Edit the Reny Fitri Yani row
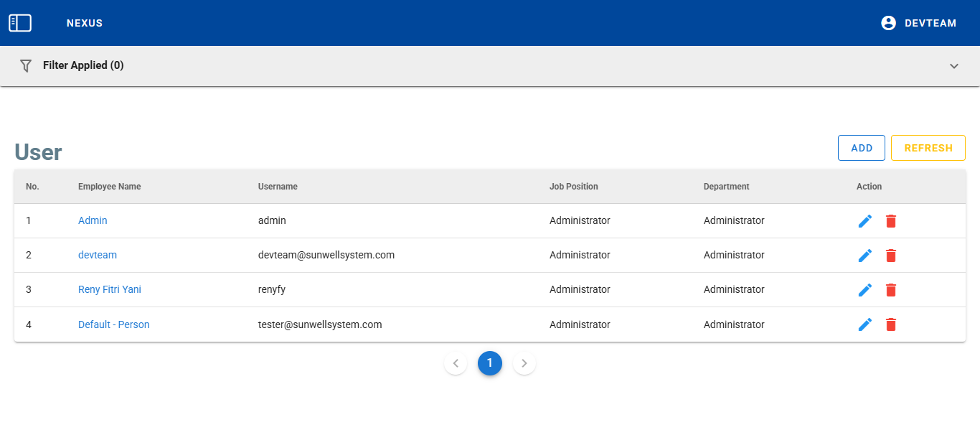Image resolution: width=980 pixels, height=430 pixels. (x=865, y=290)
